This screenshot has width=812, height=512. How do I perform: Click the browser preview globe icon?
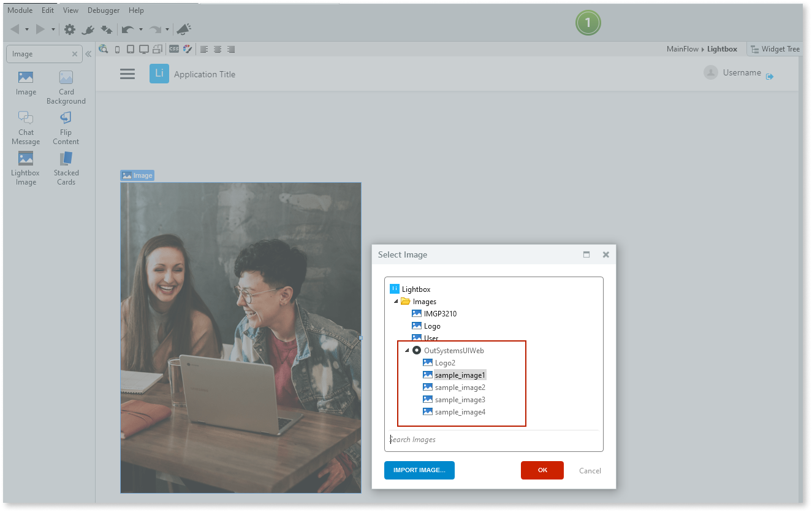(x=104, y=49)
